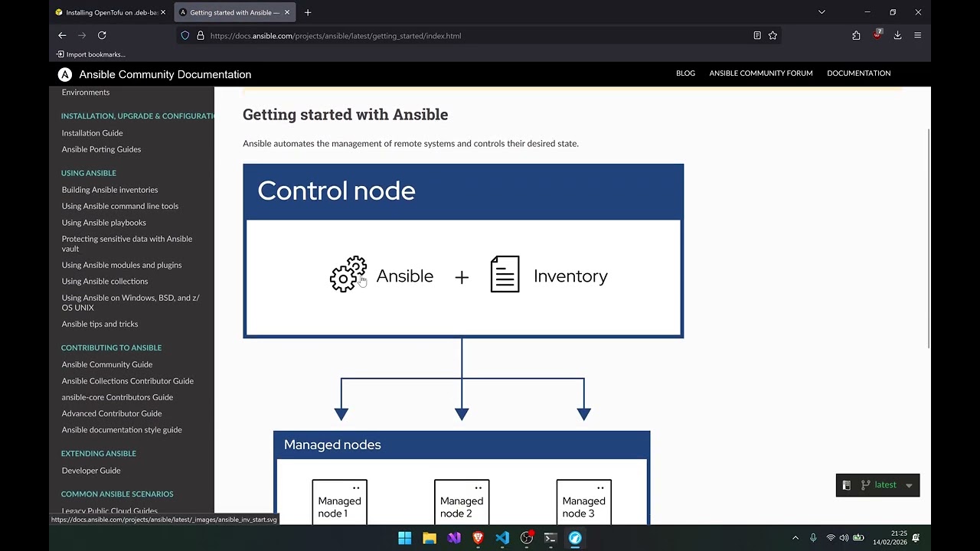Select the Getting started with Ansible tab

(x=236, y=12)
